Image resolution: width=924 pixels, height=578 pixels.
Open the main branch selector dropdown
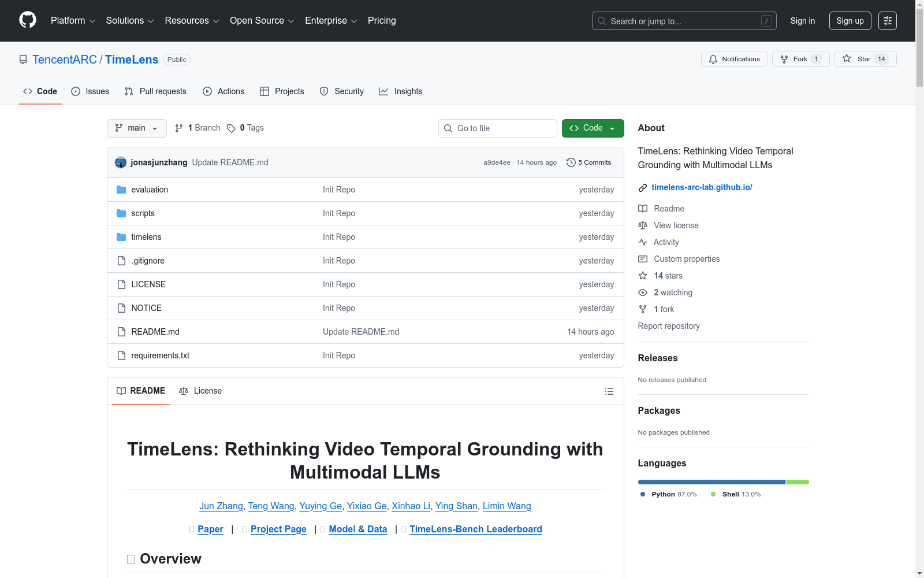(137, 128)
